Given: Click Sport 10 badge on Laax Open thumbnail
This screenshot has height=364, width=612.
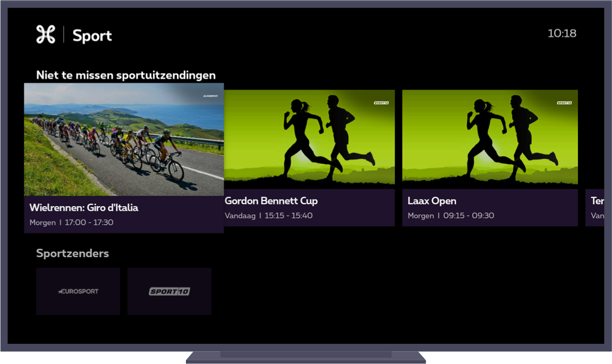Looking at the screenshot, I should click(564, 103).
